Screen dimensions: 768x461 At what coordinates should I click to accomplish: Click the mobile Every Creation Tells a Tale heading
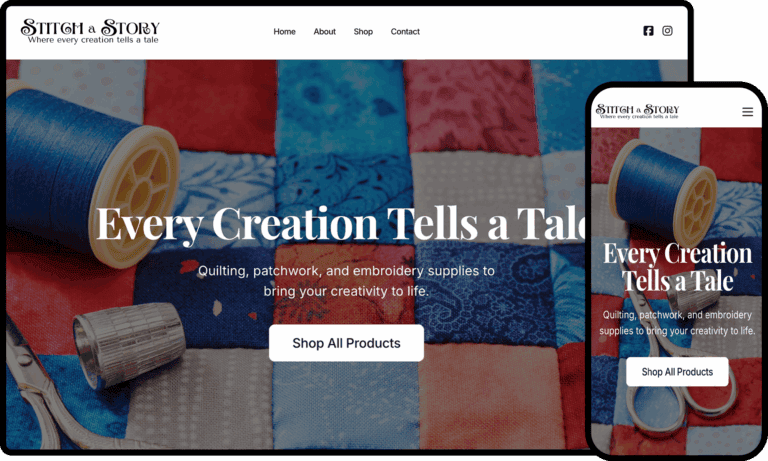(677, 267)
